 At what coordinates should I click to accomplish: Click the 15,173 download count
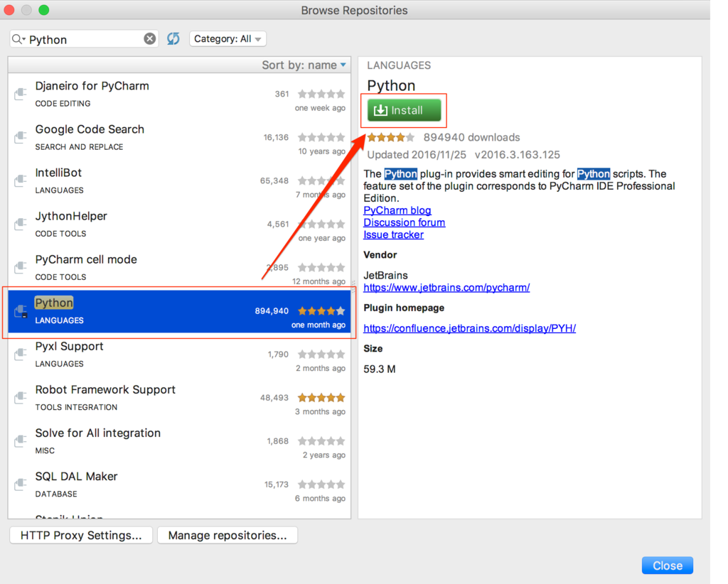[x=277, y=485]
